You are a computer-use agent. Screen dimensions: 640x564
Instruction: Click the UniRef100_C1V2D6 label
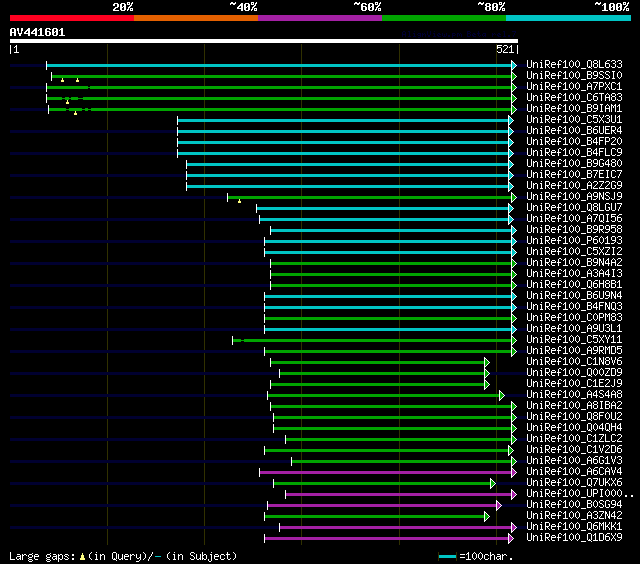(x=574, y=450)
